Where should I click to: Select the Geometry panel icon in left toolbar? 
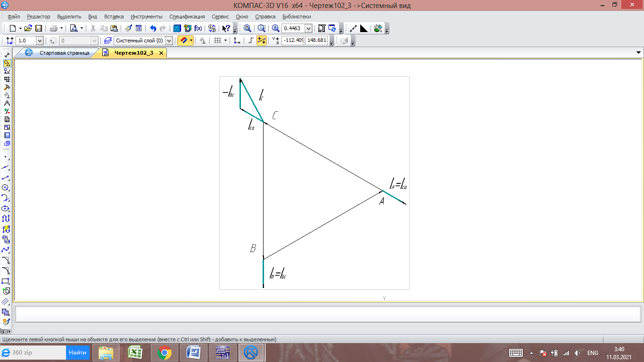(7, 63)
